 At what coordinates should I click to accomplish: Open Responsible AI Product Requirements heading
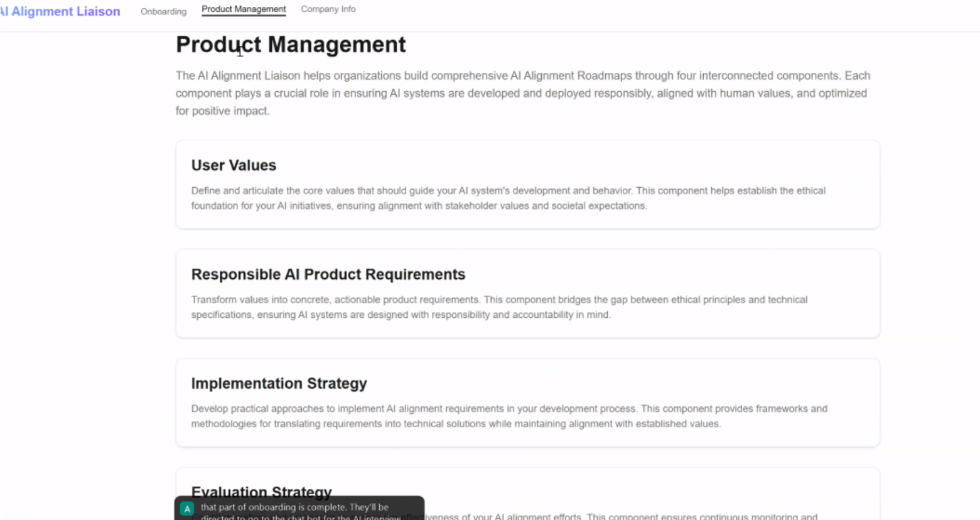tap(328, 274)
